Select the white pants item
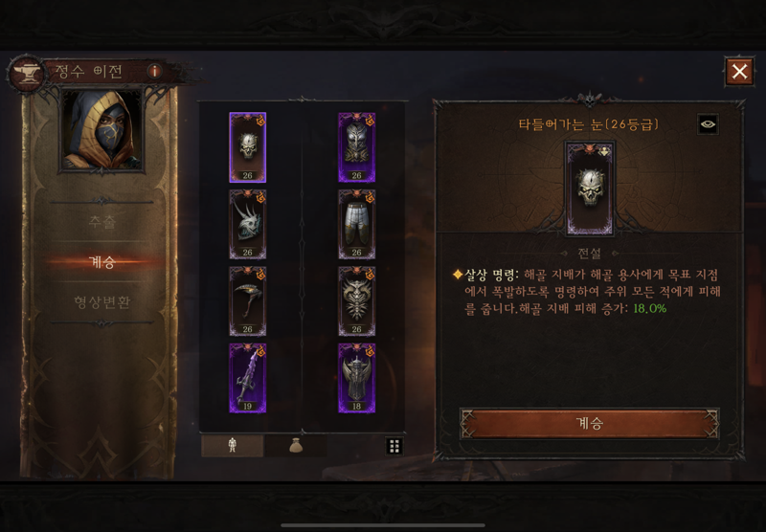The height and width of the screenshot is (532, 766). (x=356, y=225)
